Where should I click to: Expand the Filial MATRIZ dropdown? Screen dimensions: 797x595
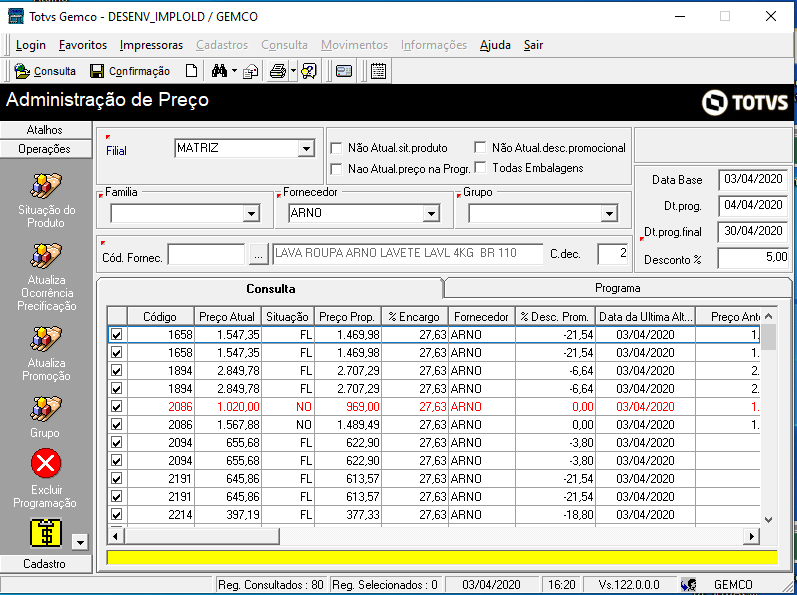pos(306,149)
